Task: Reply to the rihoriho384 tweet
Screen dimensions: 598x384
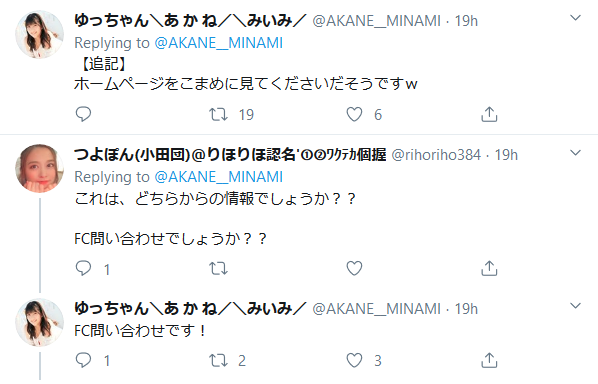Action: [x=83, y=268]
